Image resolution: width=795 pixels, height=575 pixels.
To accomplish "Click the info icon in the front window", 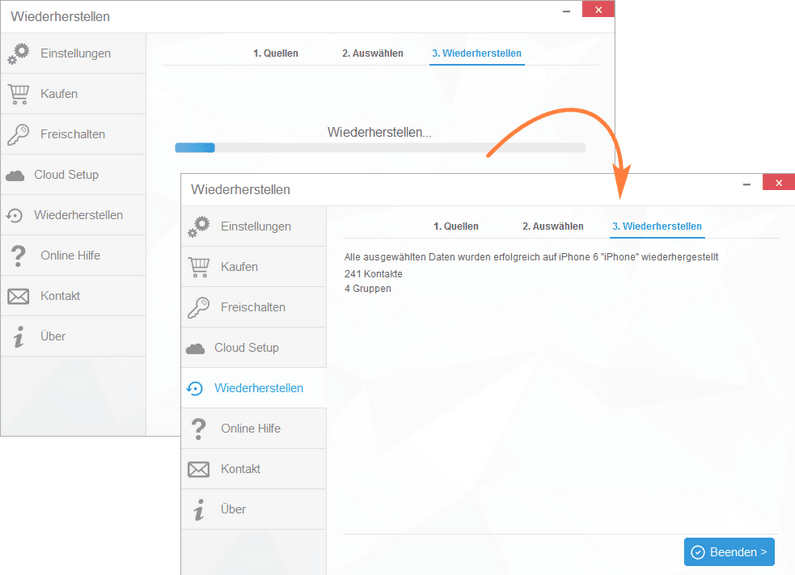I will tap(199, 510).
